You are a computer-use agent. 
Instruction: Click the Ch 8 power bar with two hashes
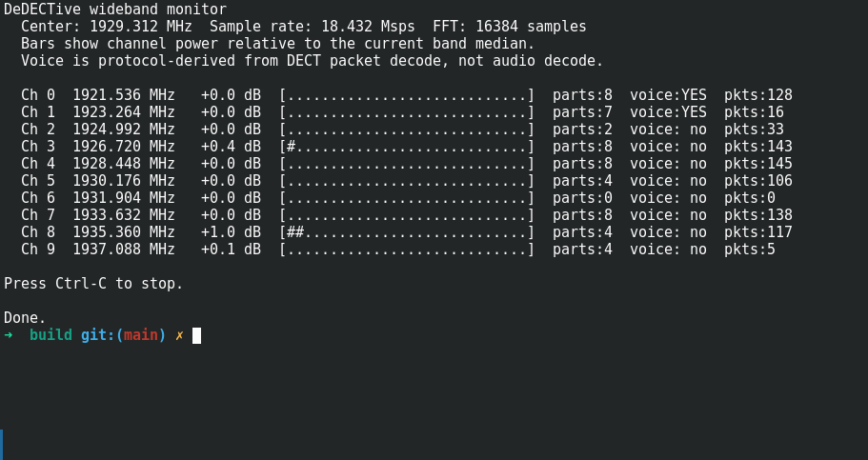coord(407,232)
